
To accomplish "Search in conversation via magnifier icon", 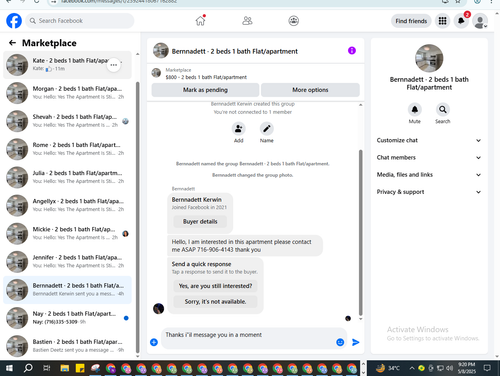I will click(443, 109).
